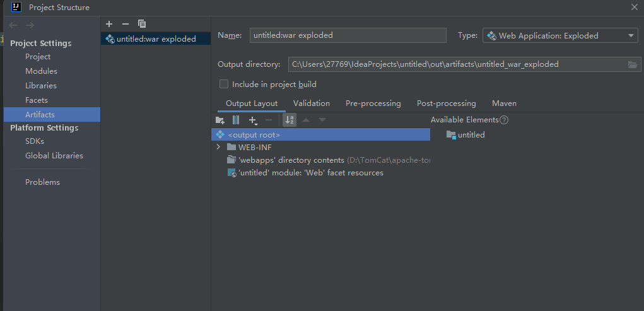Switch to the Validation tab

[x=312, y=103]
